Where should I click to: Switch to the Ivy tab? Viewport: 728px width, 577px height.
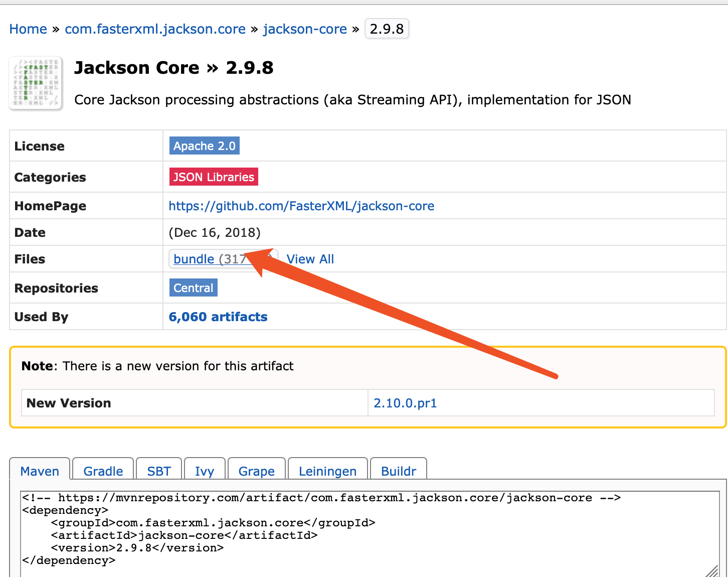point(205,471)
